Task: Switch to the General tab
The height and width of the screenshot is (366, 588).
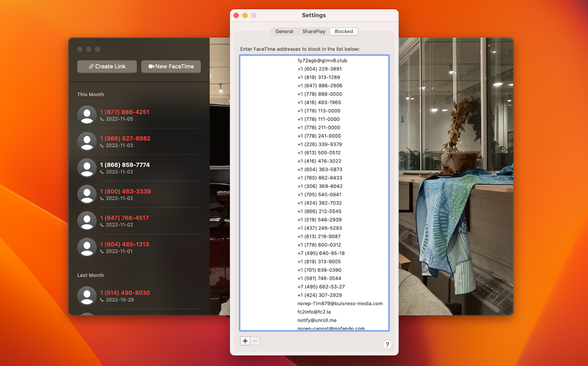Action: click(x=284, y=31)
